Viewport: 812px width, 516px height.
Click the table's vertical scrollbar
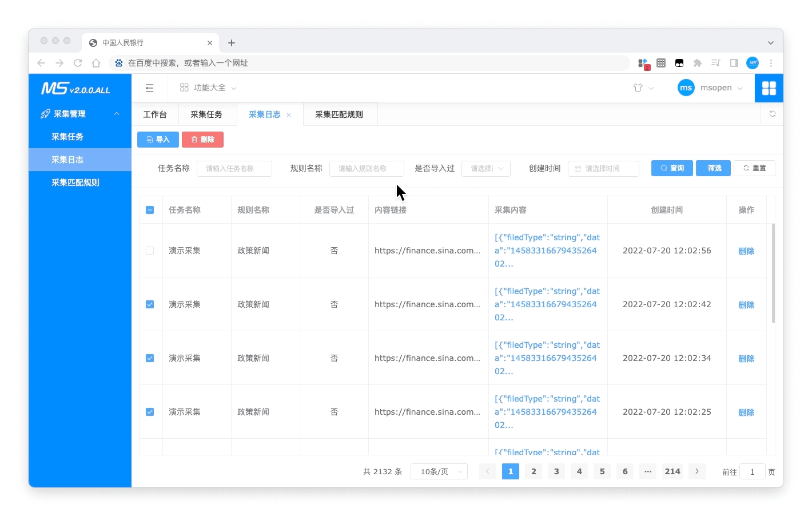(x=773, y=273)
